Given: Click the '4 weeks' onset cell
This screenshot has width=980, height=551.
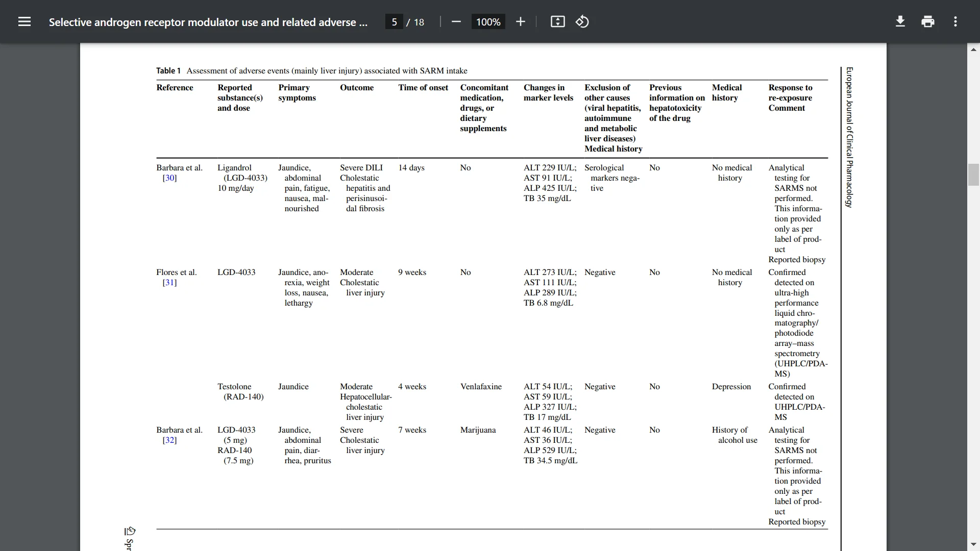Looking at the screenshot, I should (x=412, y=387).
